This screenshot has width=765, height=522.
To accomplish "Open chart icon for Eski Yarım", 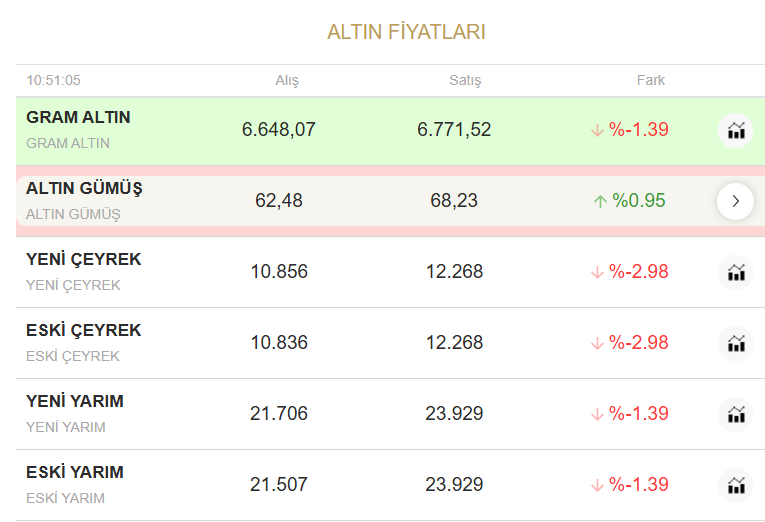I will (736, 485).
